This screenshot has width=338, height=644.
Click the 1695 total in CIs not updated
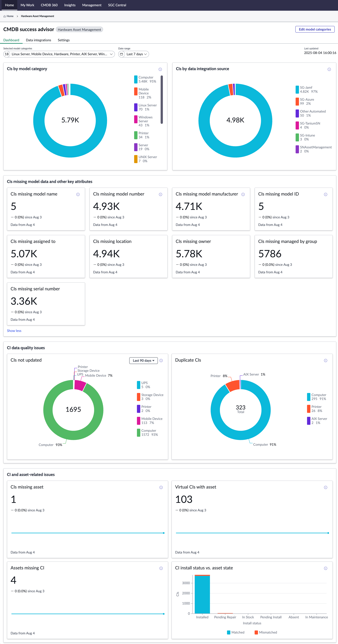coord(73,409)
